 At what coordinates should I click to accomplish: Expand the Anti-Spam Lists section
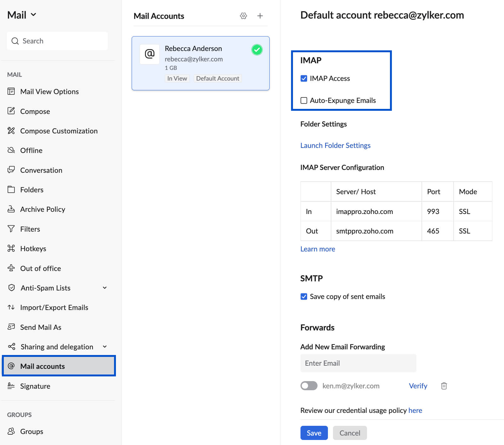click(x=105, y=288)
